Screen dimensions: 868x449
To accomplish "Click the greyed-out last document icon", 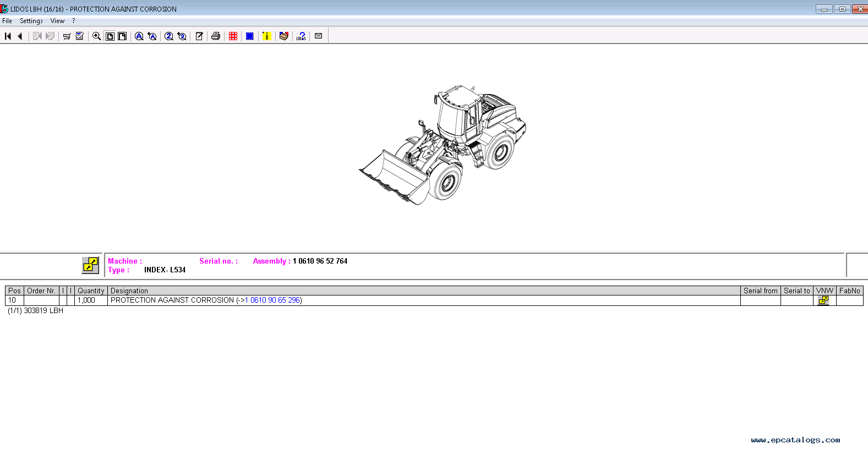I will 50,36.
